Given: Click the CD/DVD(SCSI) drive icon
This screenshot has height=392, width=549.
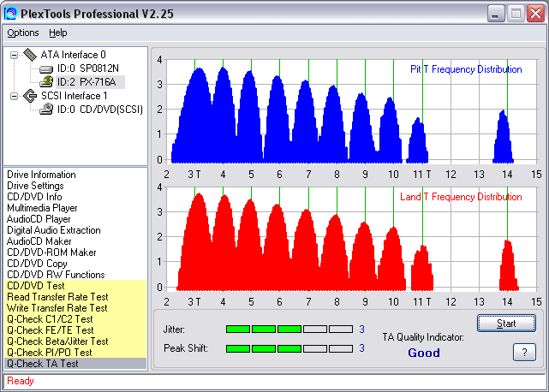Looking at the screenshot, I should point(46,110).
